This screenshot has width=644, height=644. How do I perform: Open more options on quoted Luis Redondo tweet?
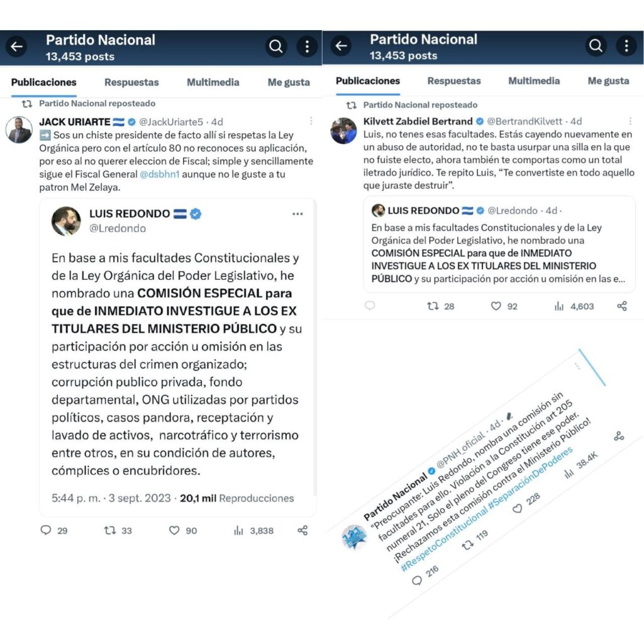click(297, 214)
